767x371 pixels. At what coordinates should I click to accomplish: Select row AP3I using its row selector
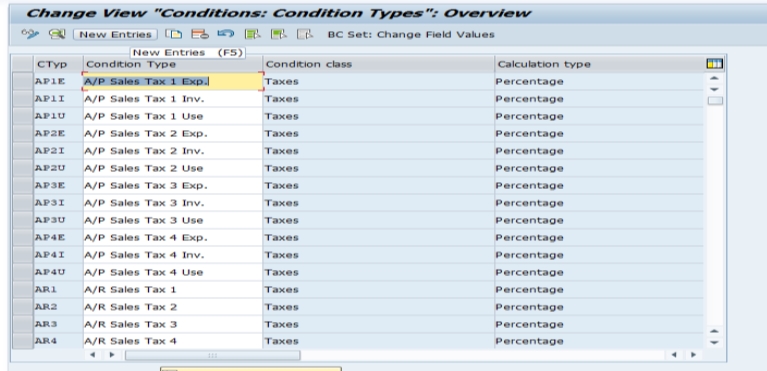point(23,203)
